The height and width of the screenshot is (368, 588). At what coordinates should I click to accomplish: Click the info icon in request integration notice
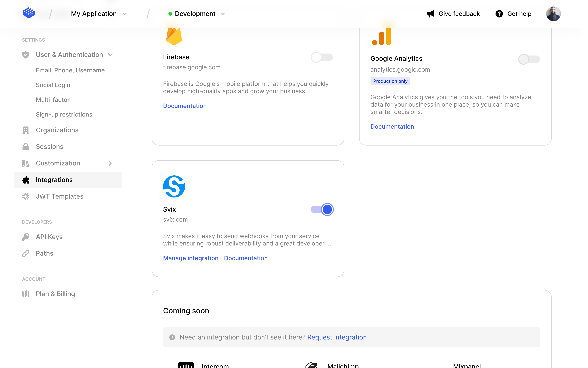172,337
